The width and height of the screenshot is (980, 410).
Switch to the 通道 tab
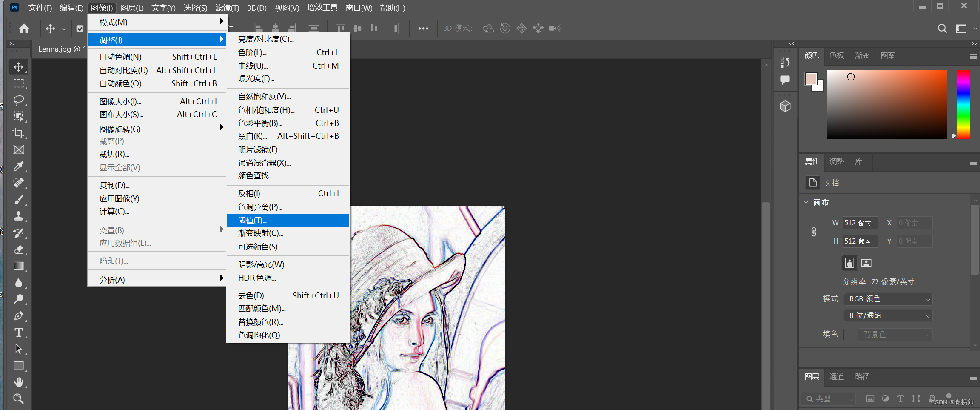tap(837, 377)
